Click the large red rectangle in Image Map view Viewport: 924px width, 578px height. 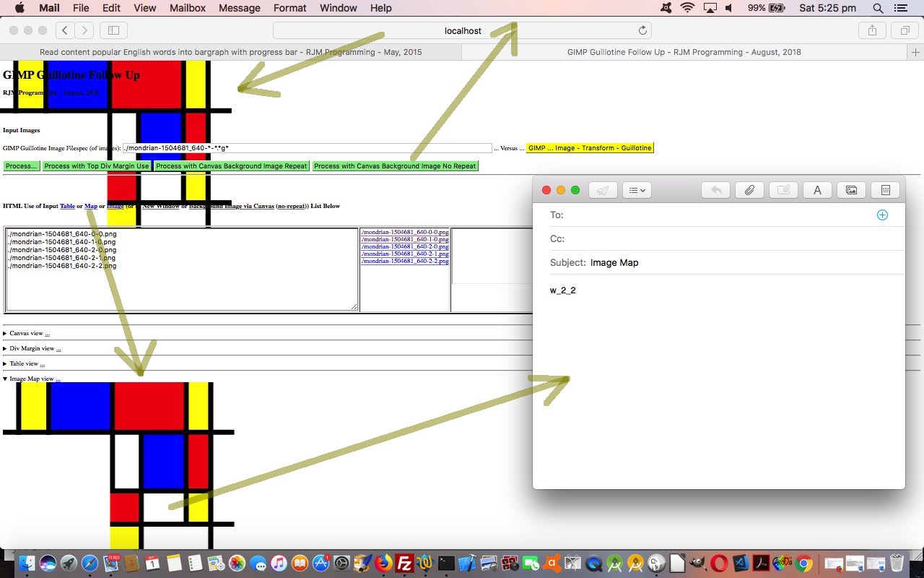pos(149,406)
